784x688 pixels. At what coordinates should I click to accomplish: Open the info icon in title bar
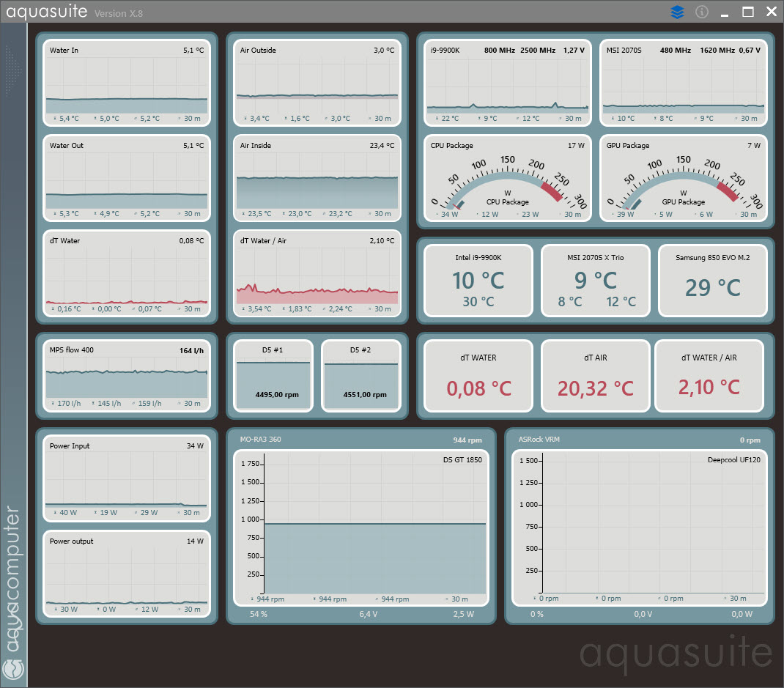coord(702,12)
